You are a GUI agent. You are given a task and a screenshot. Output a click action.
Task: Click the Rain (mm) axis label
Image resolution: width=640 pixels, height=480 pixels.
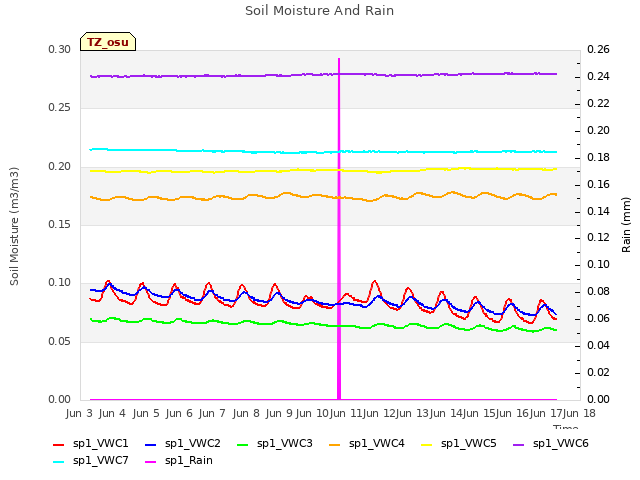click(x=626, y=225)
